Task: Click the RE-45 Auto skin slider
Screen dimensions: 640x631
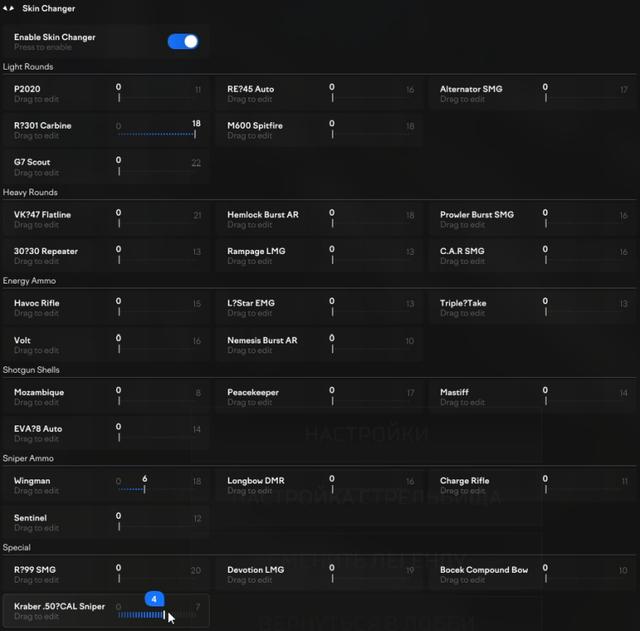Action: coord(371,98)
